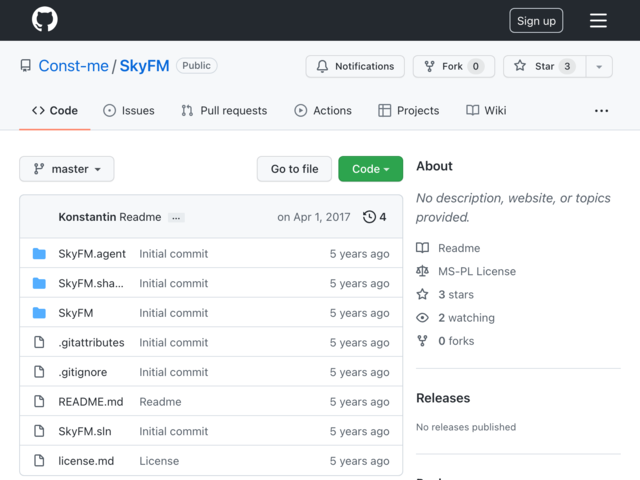This screenshot has height=480, width=640.
Task: Switch to the Pull requests tab
Action: 224,111
